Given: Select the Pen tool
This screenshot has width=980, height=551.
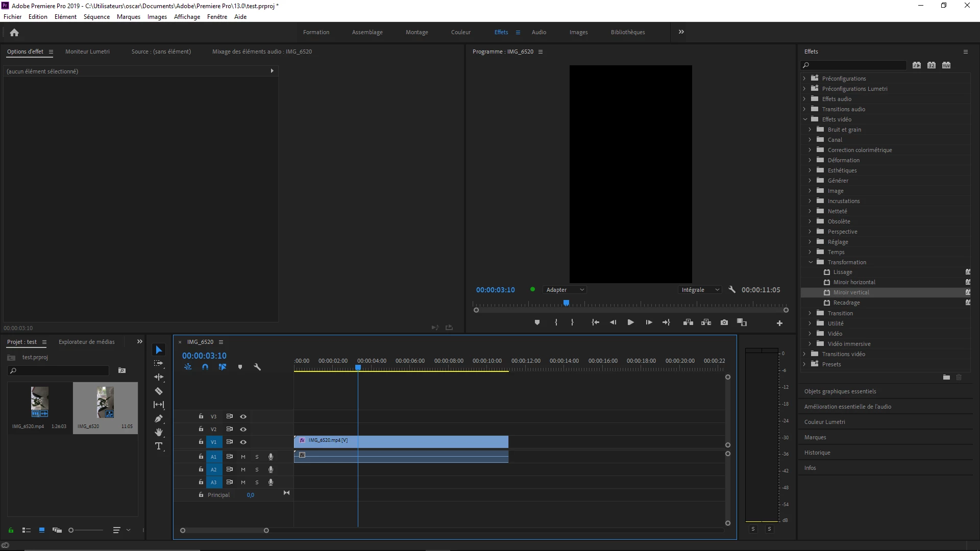Looking at the screenshot, I should pos(159,419).
